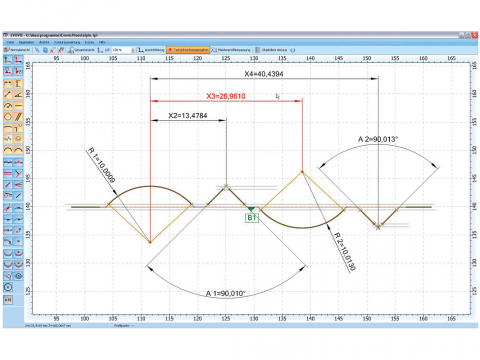Expand the Gesamtansicht view option
The height and width of the screenshot is (360, 480).
pyautogui.click(x=82, y=50)
